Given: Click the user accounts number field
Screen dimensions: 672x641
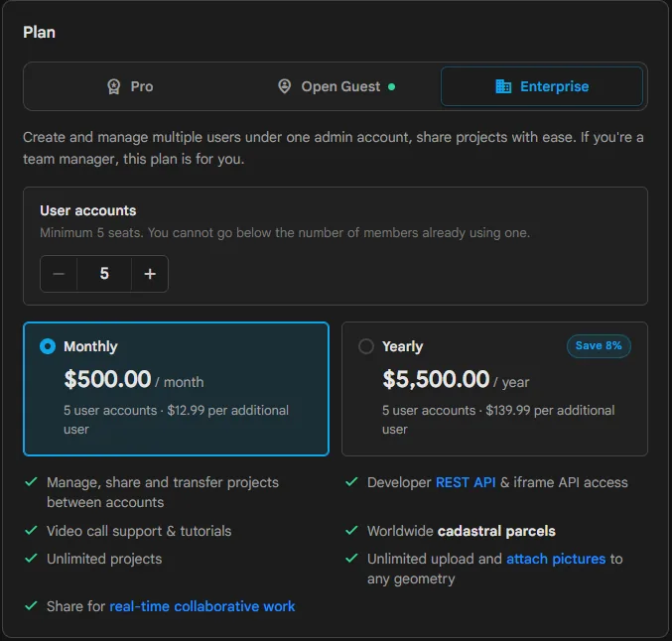Looking at the screenshot, I should coord(104,274).
